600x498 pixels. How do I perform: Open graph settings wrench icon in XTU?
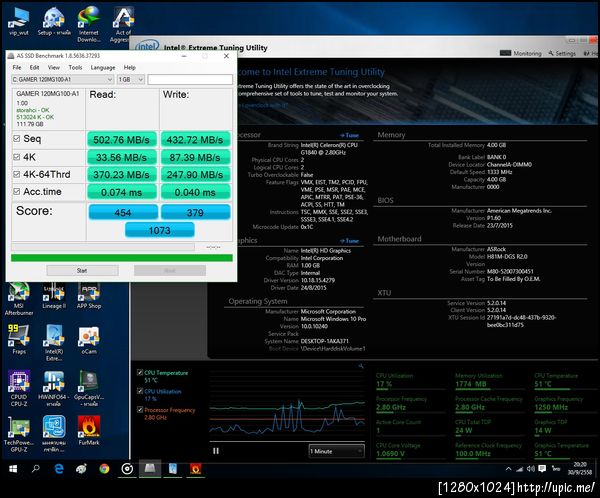coord(361,366)
